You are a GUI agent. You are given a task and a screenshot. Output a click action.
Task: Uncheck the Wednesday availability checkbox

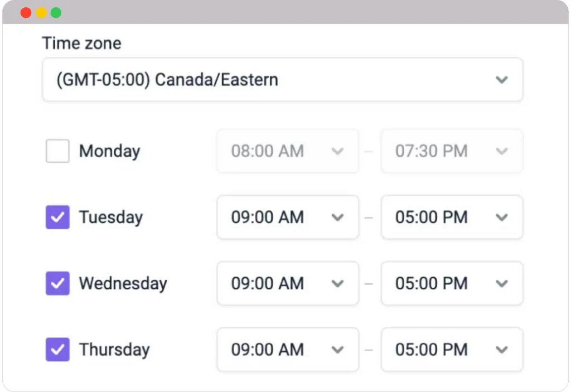pos(57,283)
